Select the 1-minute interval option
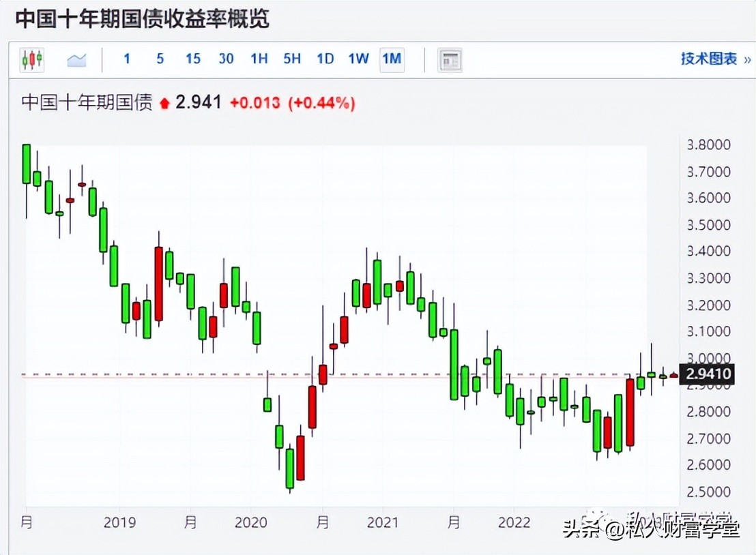 tap(126, 60)
